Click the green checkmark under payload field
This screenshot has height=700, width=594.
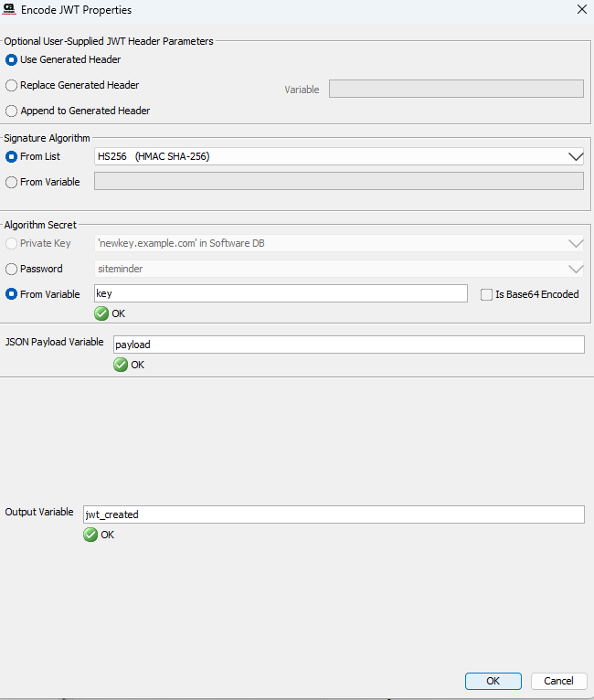tap(120, 365)
